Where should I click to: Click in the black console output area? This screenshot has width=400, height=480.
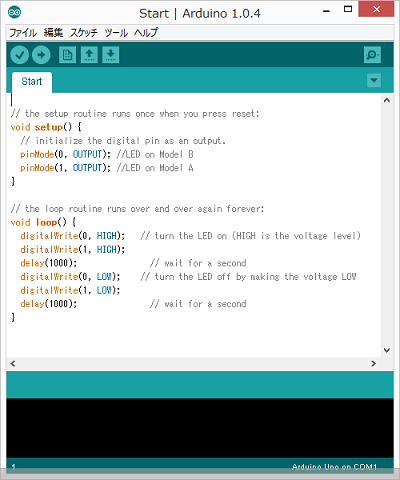click(x=200, y=428)
